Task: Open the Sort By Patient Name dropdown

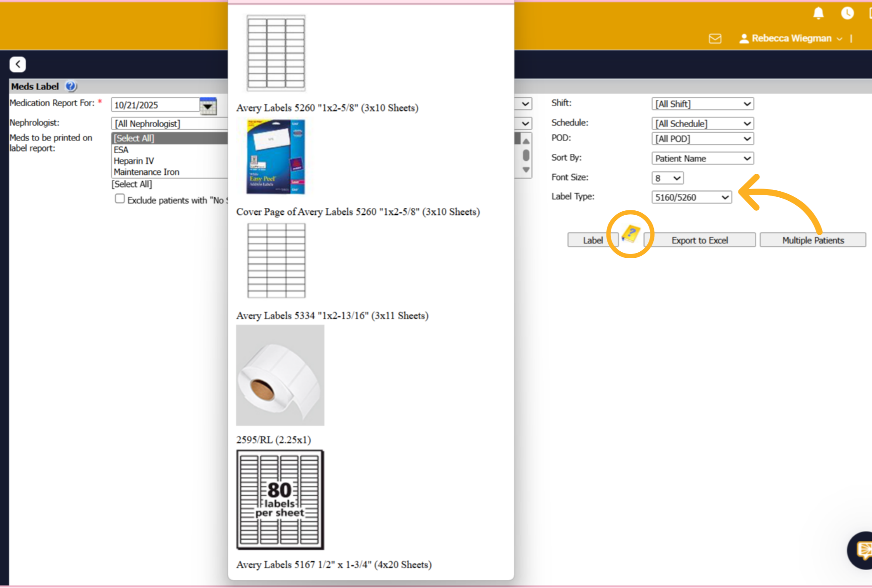Action: click(x=703, y=159)
